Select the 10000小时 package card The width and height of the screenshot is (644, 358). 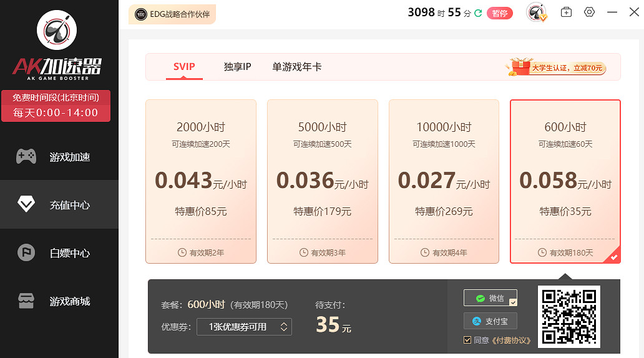[444, 181]
